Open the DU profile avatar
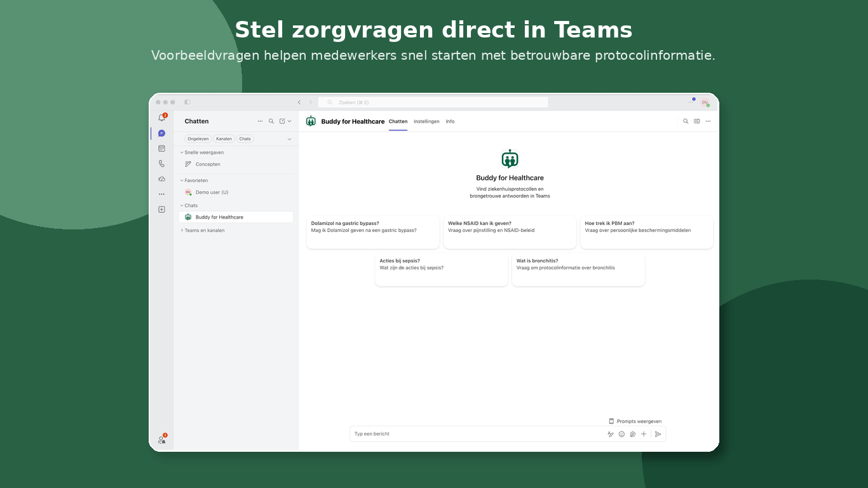This screenshot has width=868, height=488. [x=705, y=102]
